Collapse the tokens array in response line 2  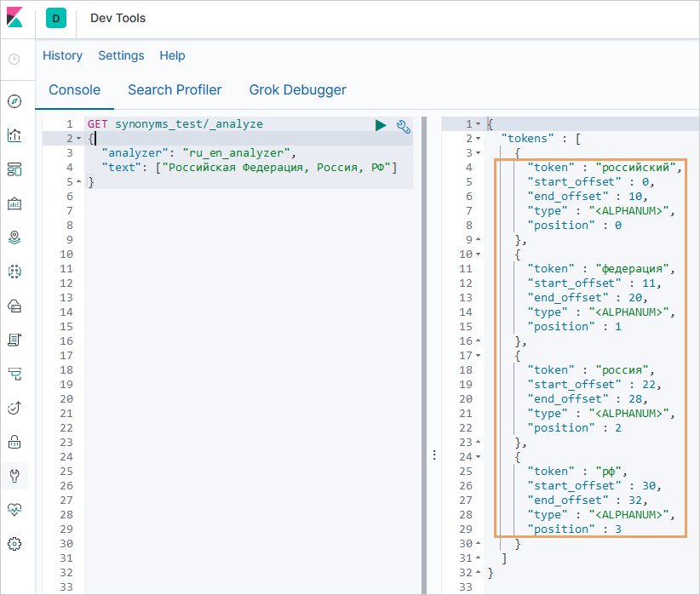(478, 138)
